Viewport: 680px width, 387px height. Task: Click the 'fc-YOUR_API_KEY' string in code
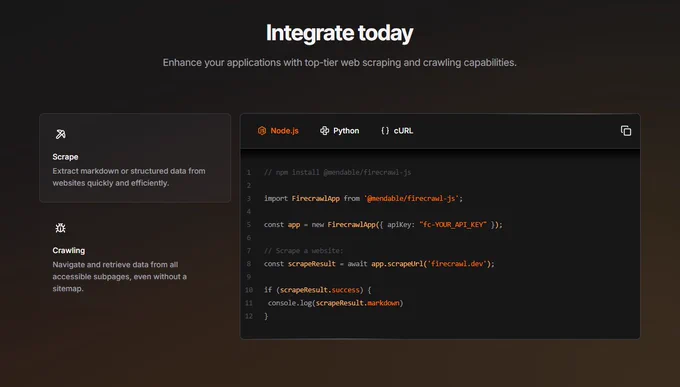(453, 224)
